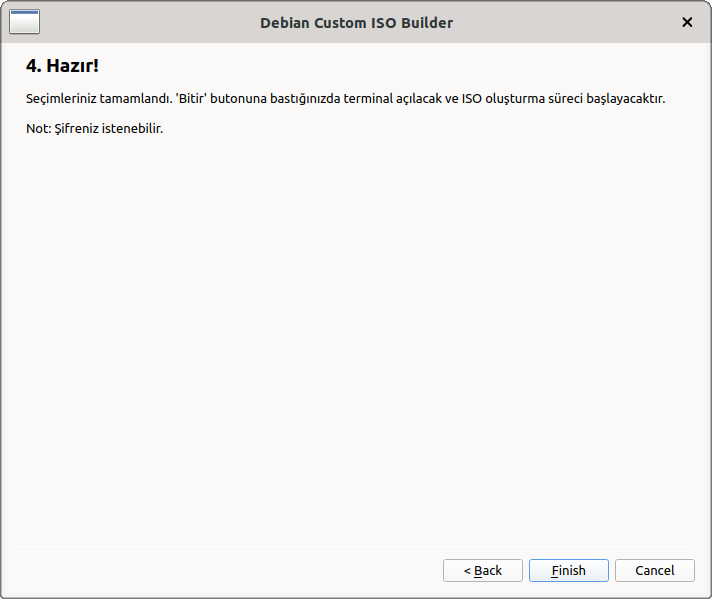Go back with the Back button
Screen dimensions: 712x599
point(482,570)
